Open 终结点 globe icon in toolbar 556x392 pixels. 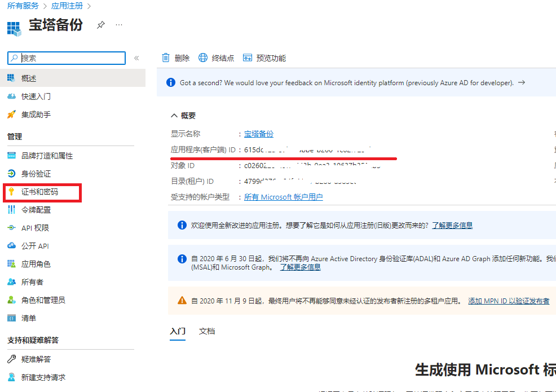coord(203,58)
